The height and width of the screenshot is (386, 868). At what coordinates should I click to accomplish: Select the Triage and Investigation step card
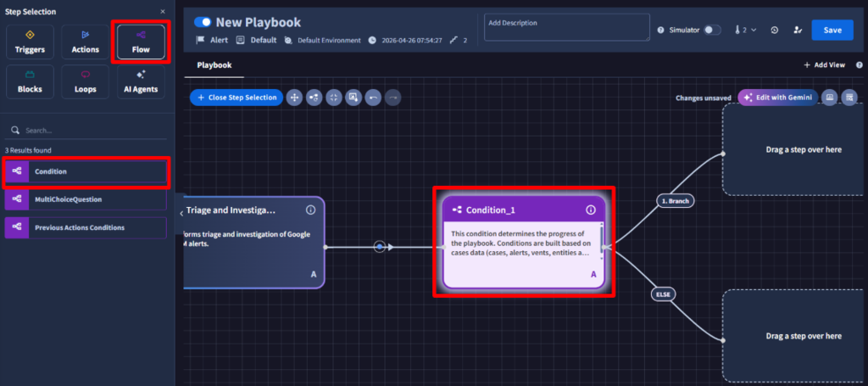pos(254,243)
